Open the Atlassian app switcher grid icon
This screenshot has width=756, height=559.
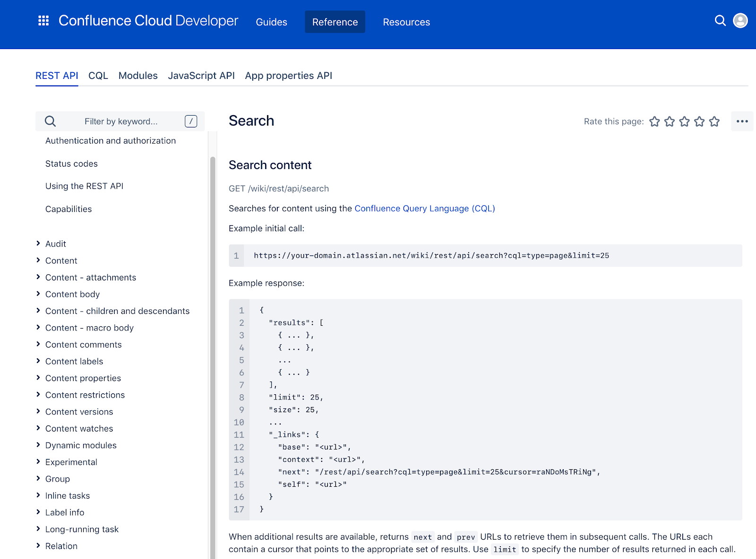click(x=43, y=21)
